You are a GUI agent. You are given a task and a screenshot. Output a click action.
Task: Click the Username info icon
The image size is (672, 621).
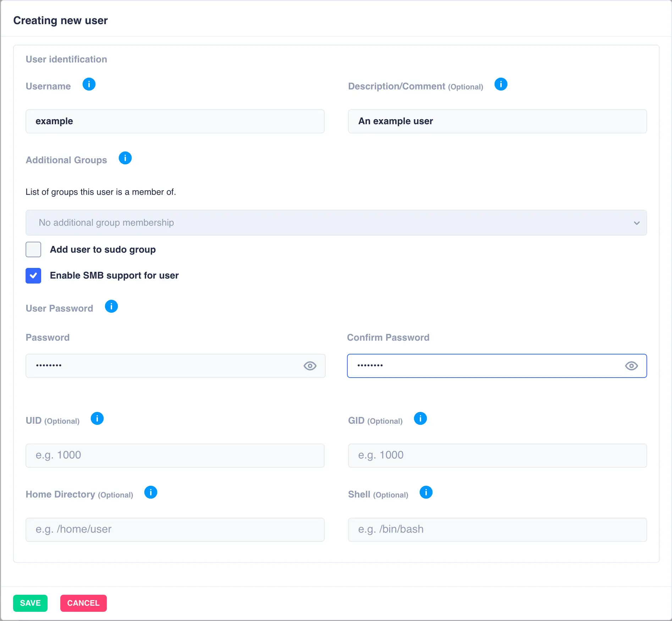click(x=89, y=84)
